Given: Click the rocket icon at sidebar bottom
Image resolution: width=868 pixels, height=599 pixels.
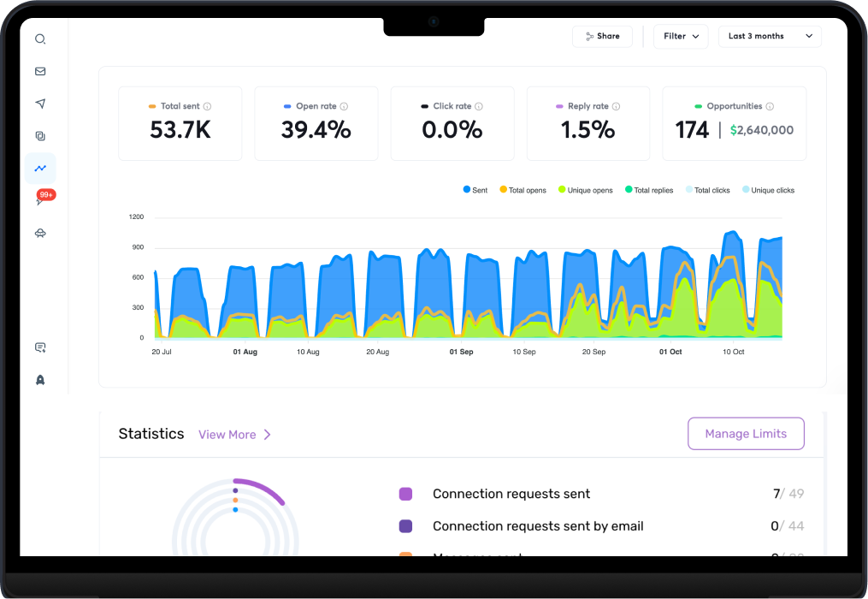Looking at the screenshot, I should tap(40, 380).
